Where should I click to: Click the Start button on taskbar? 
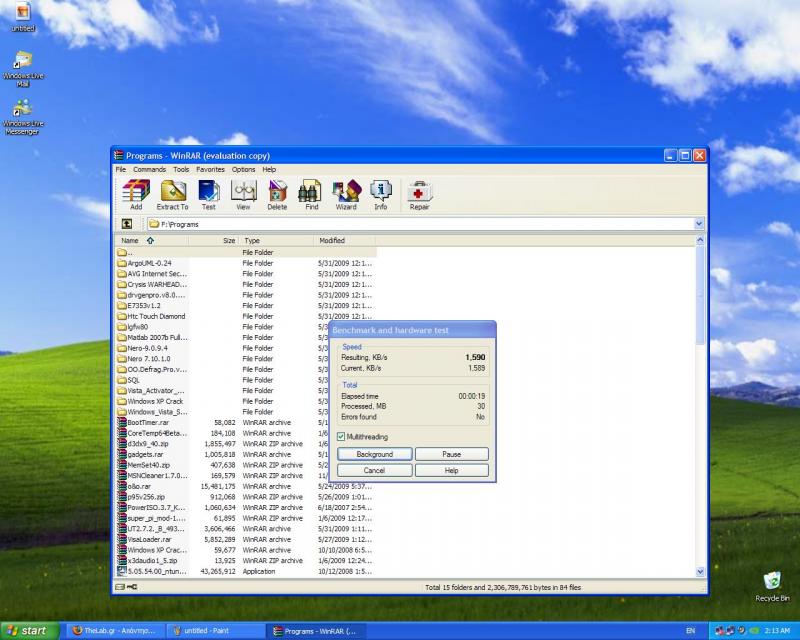[x=29, y=631]
